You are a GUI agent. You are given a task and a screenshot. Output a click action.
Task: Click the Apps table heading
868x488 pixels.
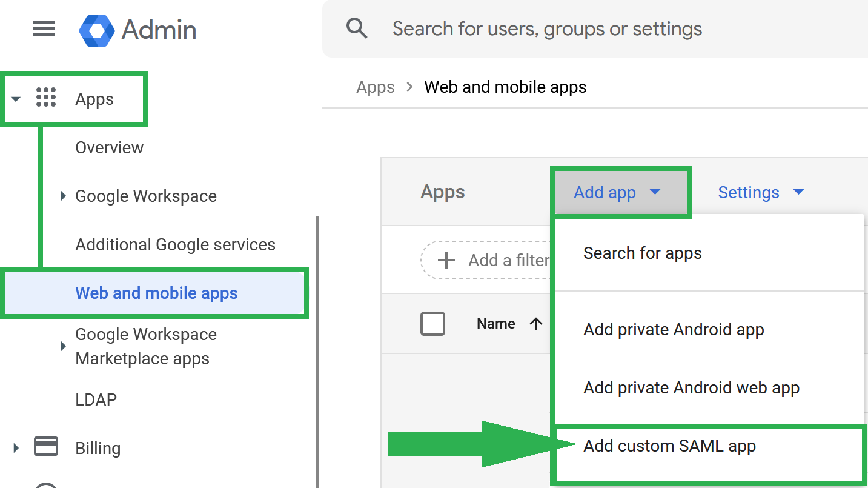[x=443, y=192]
